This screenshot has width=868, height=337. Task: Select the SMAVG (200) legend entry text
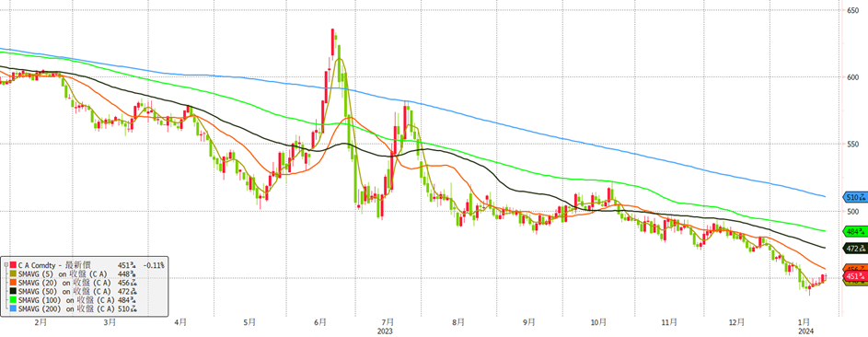pyautogui.click(x=66, y=308)
